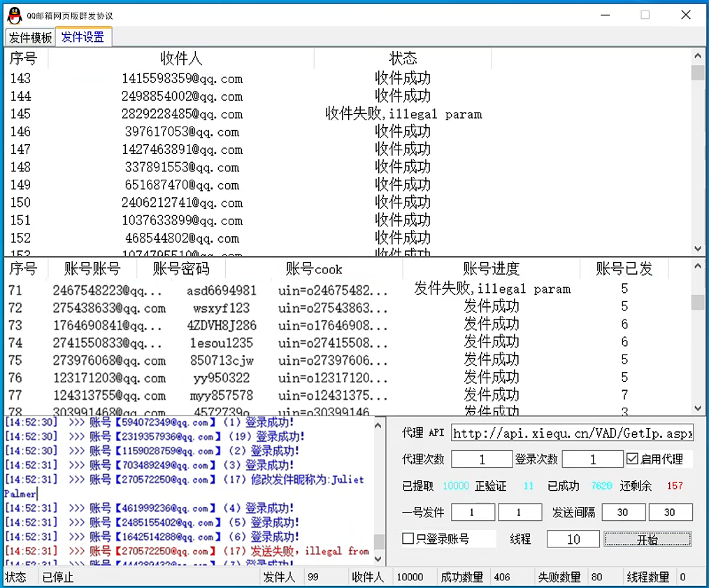The height and width of the screenshot is (588, 709).
Task: Click the account list scrollbar down arrow
Action: [697, 408]
